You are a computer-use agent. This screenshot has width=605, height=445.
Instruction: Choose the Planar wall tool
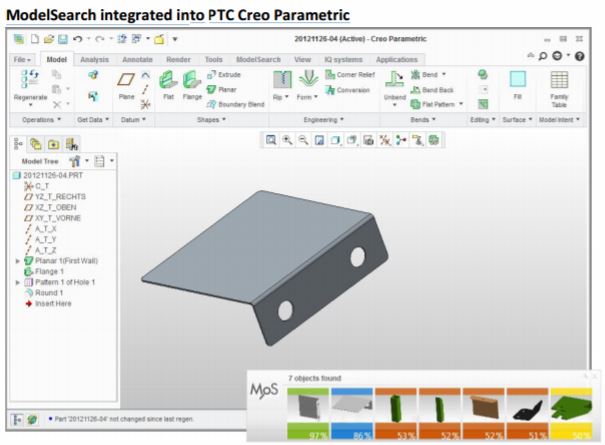(x=221, y=90)
